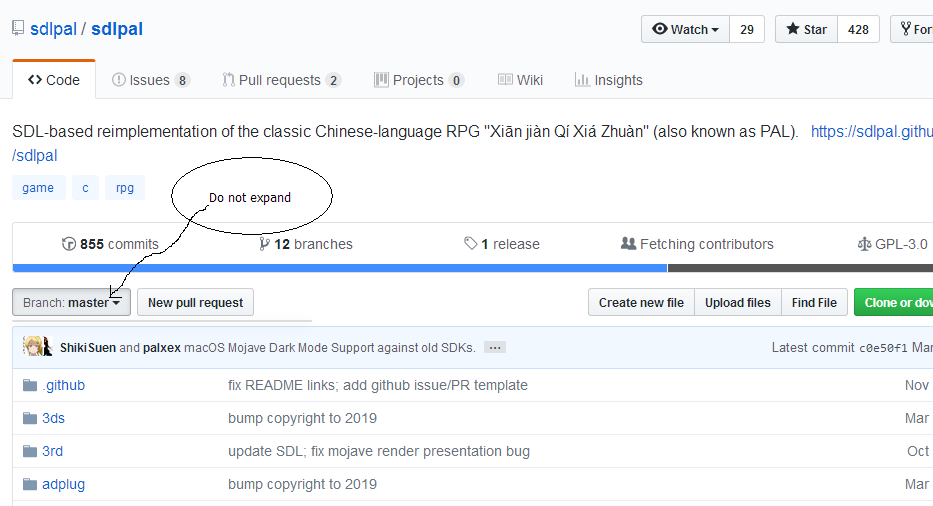Switch to the Wiki tab
The width and height of the screenshot is (933, 506).
pos(521,80)
